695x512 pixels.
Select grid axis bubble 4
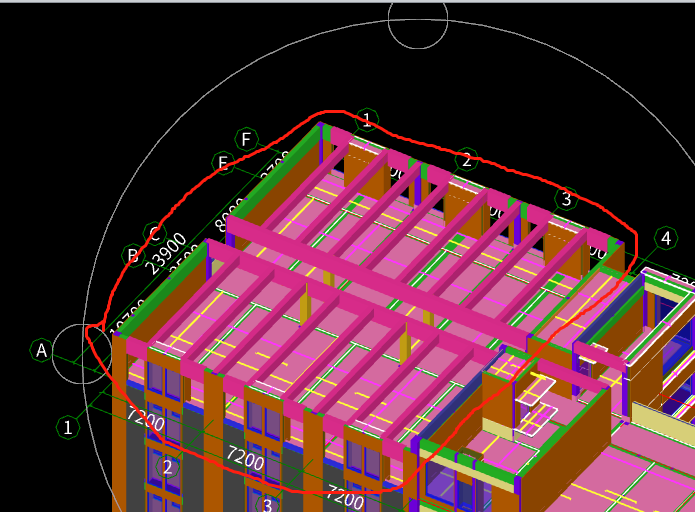tap(666, 238)
